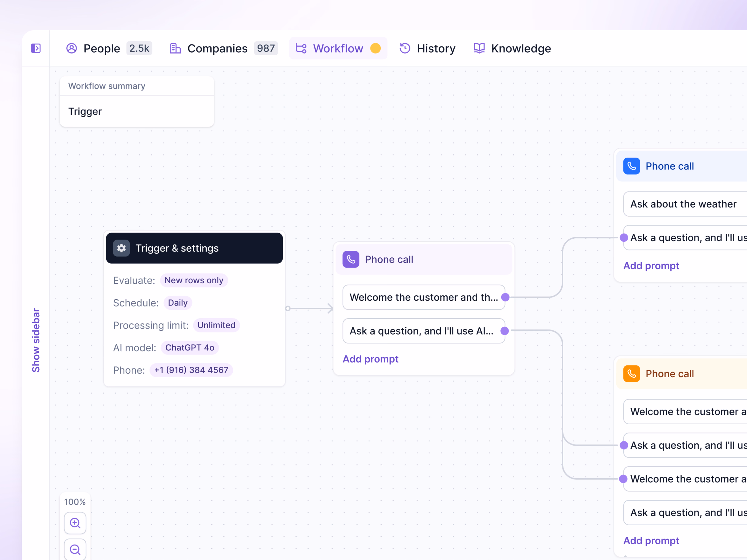
Task: Click the gear icon in Trigger & settings
Action: [121, 248]
